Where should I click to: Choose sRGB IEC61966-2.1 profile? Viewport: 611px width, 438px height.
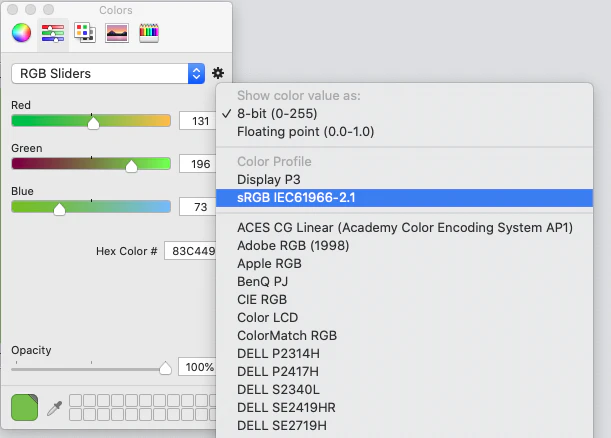404,198
